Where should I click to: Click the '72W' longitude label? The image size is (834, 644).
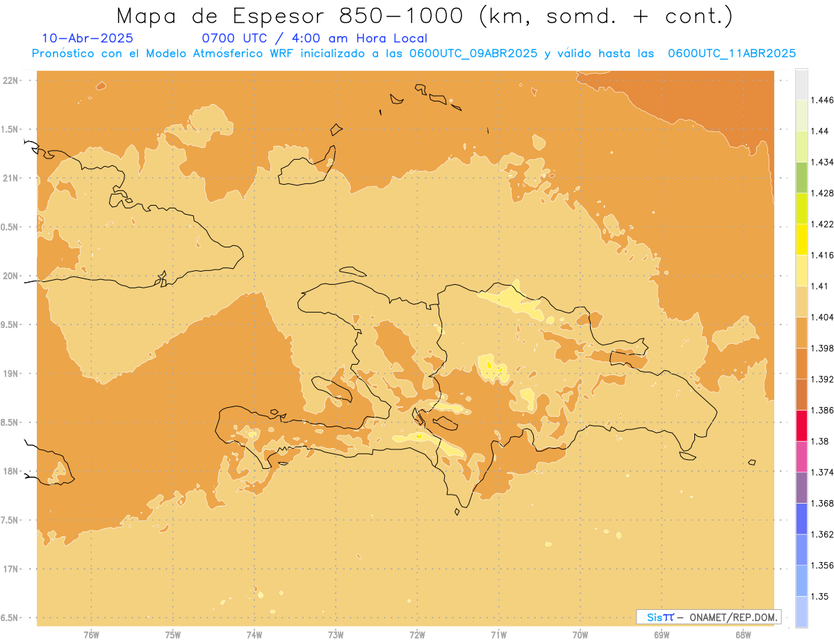tap(417, 635)
